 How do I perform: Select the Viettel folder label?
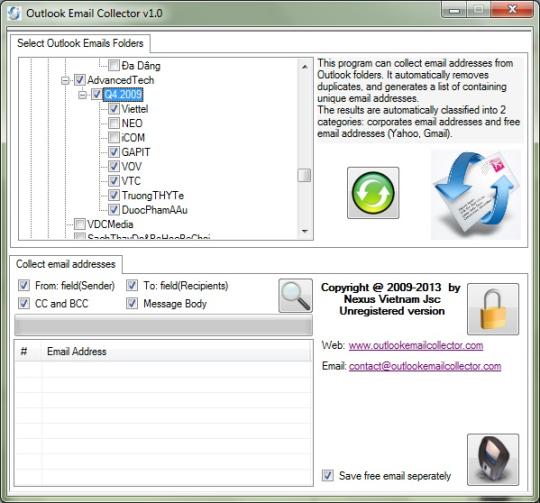coord(135,109)
